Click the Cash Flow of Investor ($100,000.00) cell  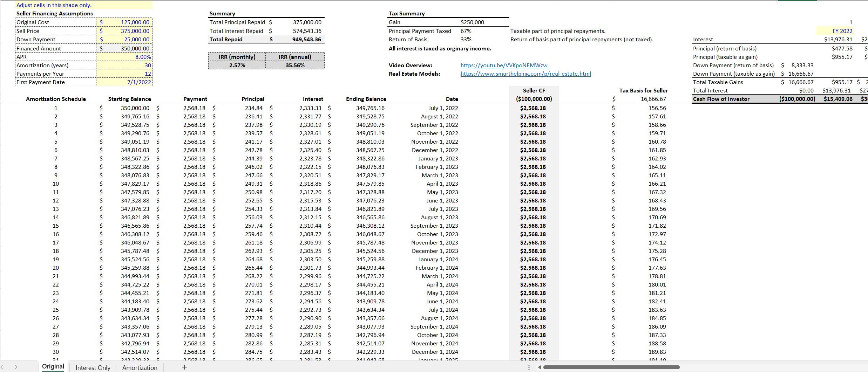tap(797, 99)
